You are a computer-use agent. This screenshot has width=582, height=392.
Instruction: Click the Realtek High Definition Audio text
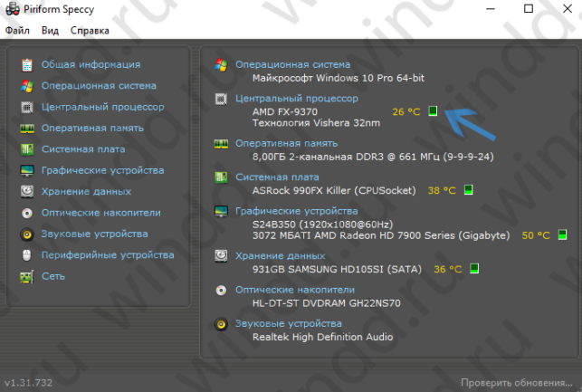coord(323,337)
